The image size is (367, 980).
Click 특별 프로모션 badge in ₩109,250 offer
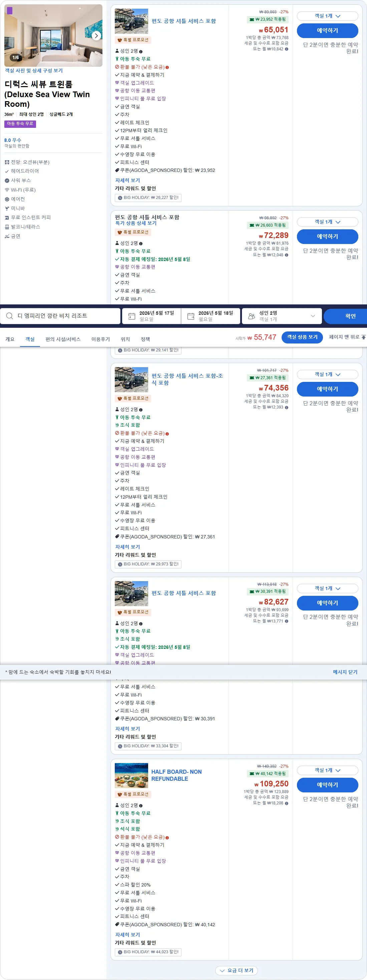pyautogui.click(x=133, y=794)
